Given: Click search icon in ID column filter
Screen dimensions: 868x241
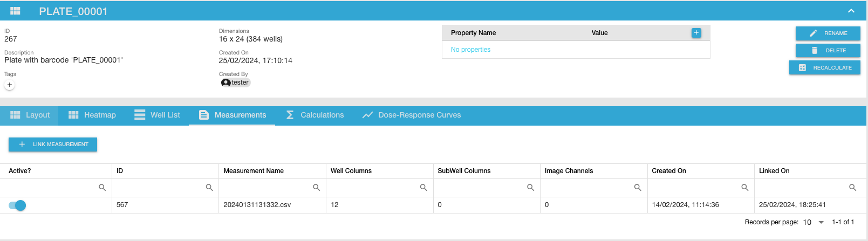Looking at the screenshot, I should click(209, 188).
